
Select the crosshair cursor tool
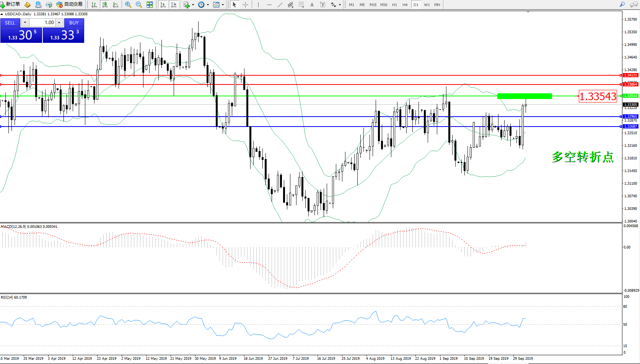(x=246, y=5)
